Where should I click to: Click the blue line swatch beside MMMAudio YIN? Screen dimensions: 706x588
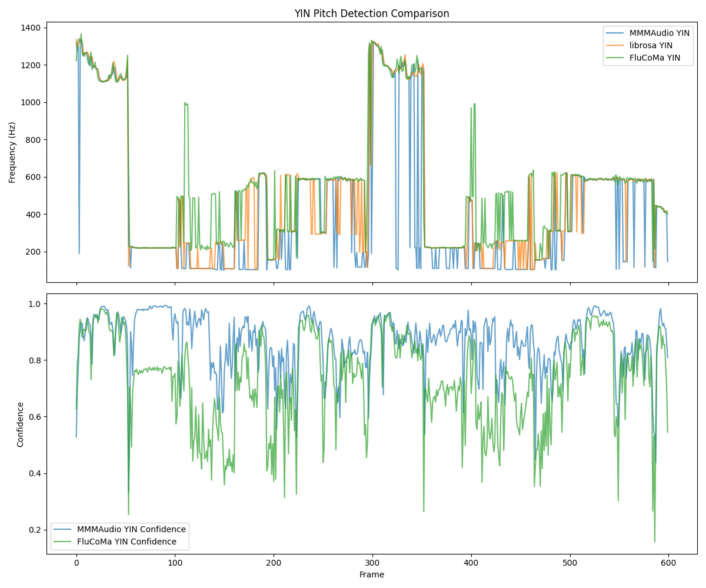click(x=618, y=33)
